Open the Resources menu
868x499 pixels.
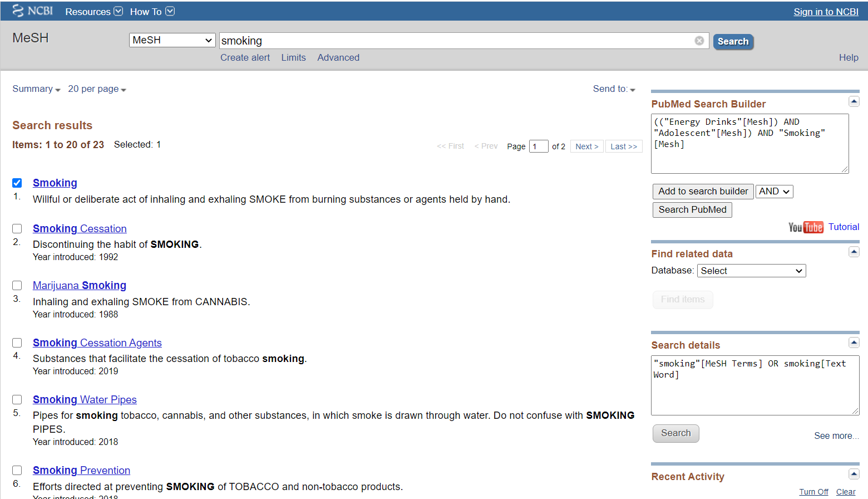pyautogui.click(x=93, y=12)
